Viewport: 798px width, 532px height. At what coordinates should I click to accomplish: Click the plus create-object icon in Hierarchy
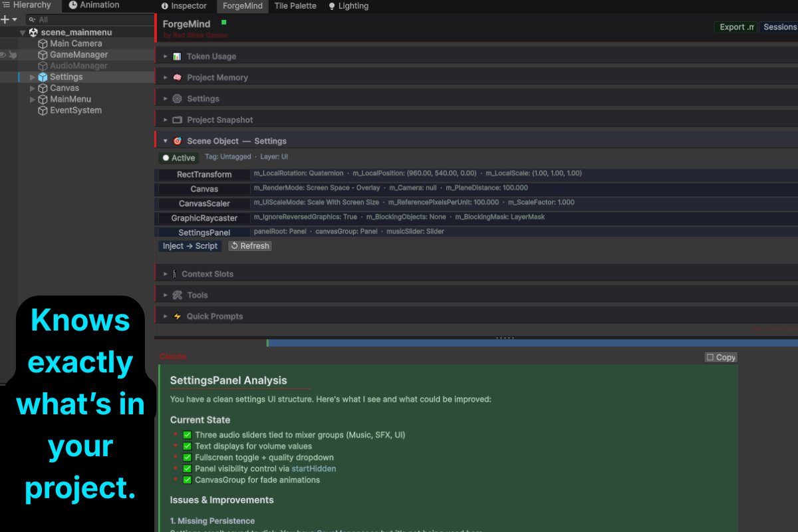coord(5,20)
